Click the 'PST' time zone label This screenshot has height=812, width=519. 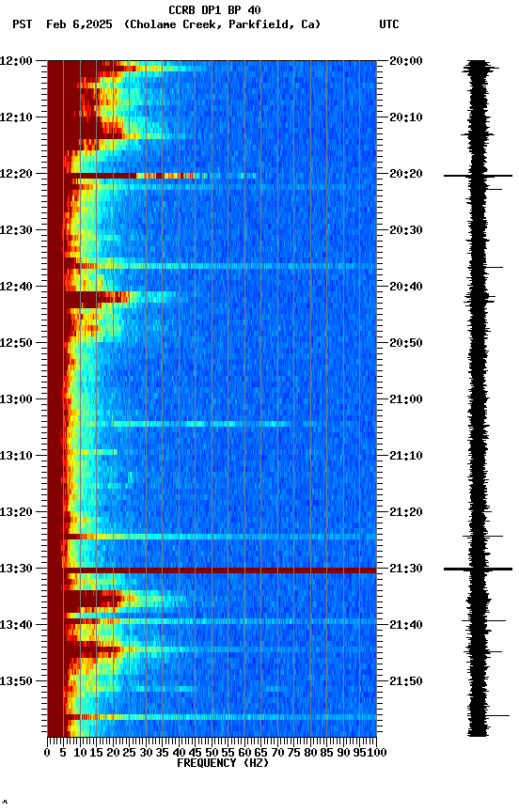point(23,24)
